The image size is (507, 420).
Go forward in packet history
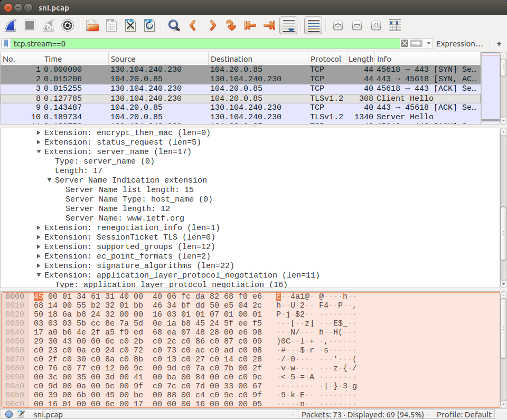212,25
